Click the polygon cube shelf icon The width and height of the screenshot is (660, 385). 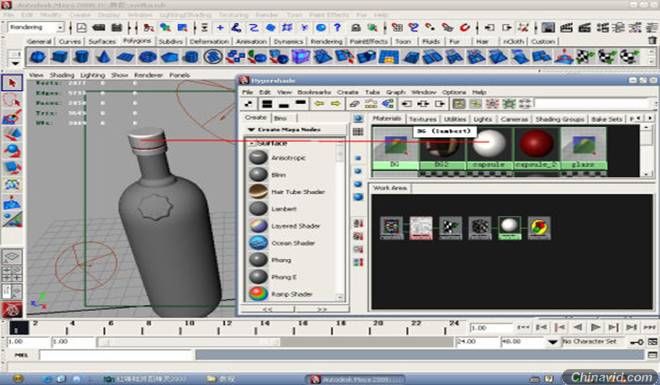point(60,57)
